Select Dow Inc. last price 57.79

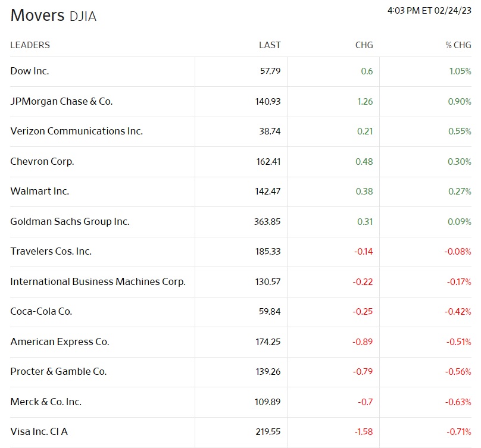pos(270,71)
